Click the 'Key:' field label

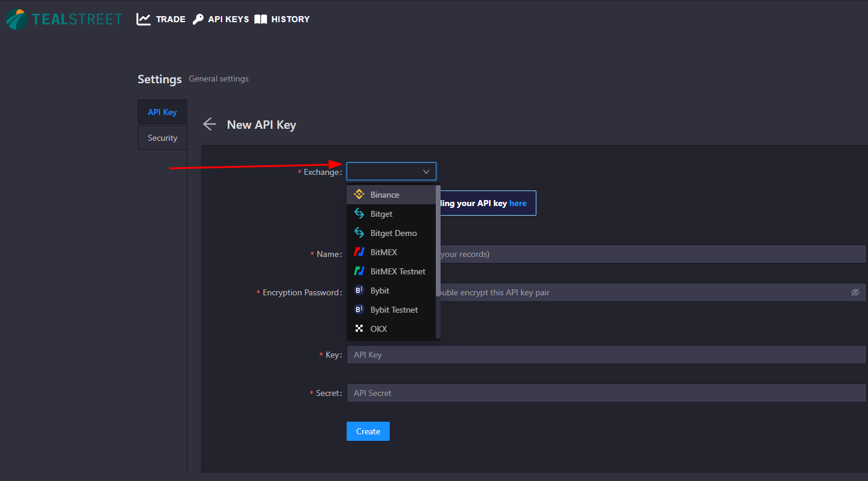point(334,355)
